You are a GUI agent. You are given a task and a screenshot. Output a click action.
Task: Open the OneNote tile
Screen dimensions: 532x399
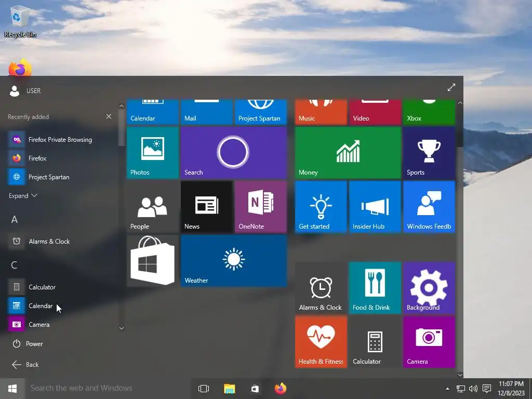click(x=261, y=207)
